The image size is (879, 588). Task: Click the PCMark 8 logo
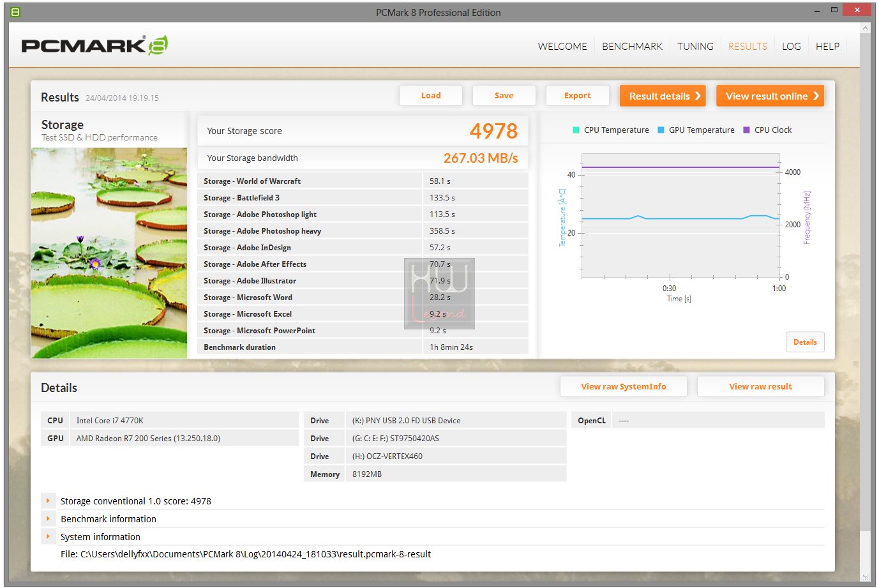click(x=94, y=45)
